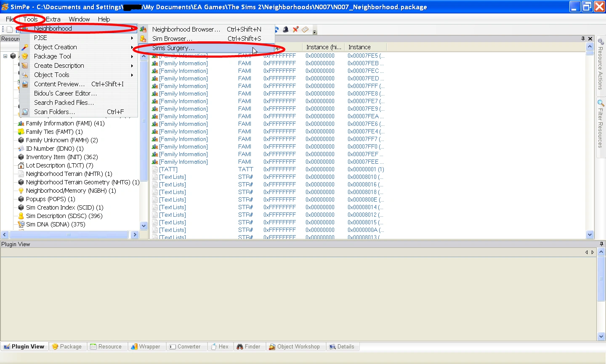Click the Neighborhood Browser people icon

pos(144,29)
